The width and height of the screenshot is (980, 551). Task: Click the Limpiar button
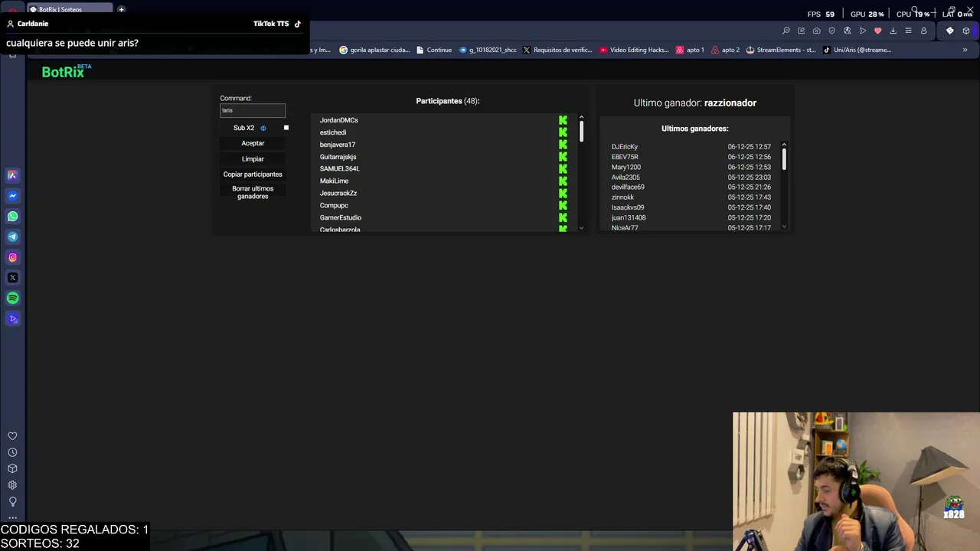[253, 159]
